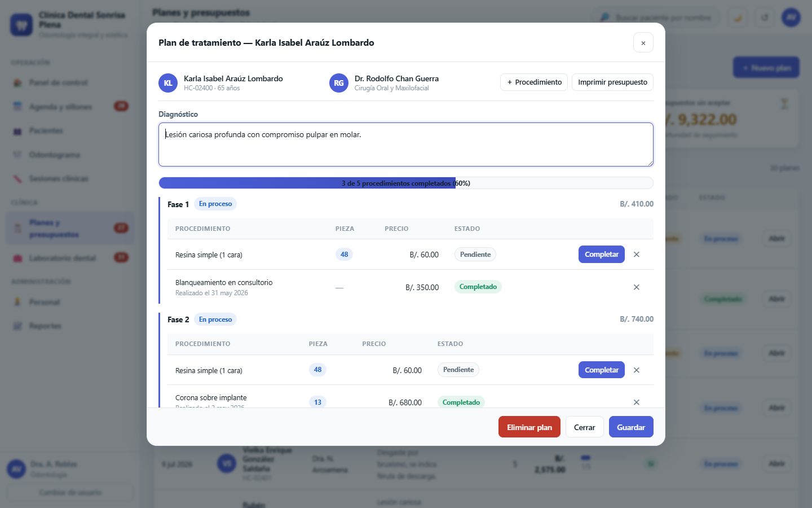Click the KL patient avatar
Viewport: 812px width, 508px height.
(168, 83)
